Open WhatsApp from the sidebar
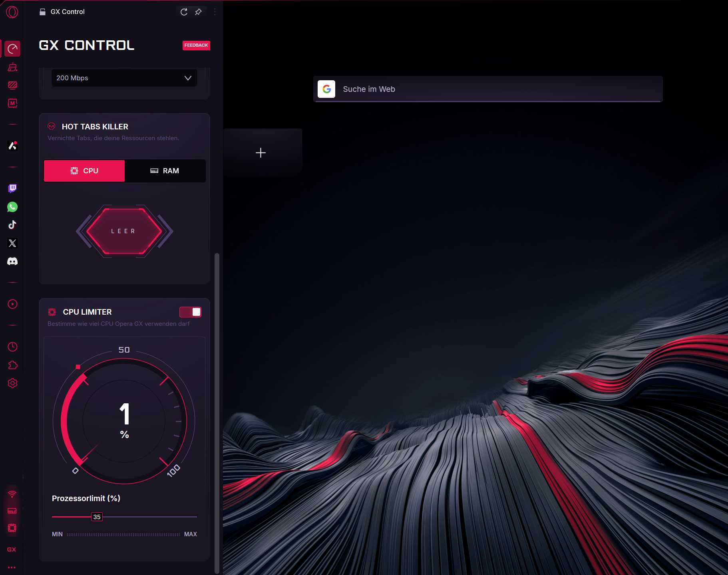This screenshot has height=575, width=728. [x=12, y=206]
